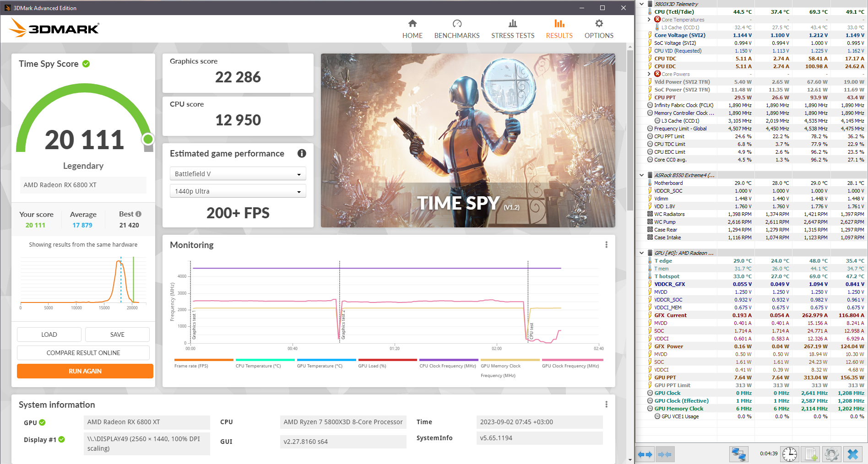Toggle the CPU Temperature chart series
This screenshot has height=464, width=868.
click(265, 363)
